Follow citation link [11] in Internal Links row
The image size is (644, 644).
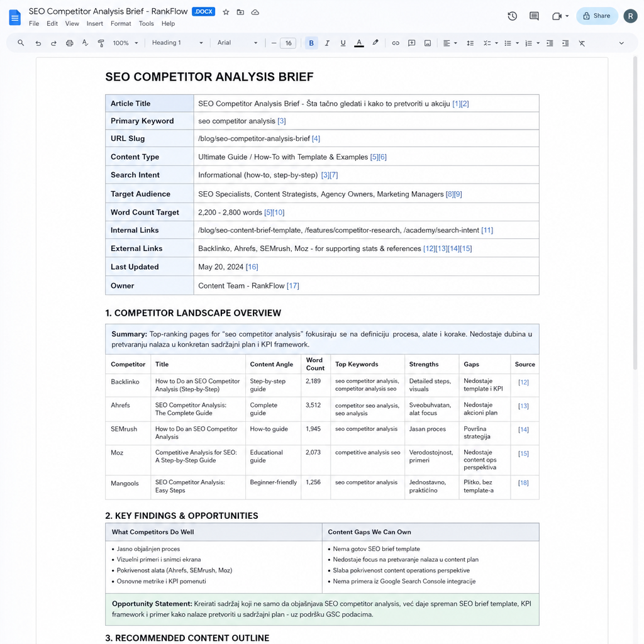pos(487,230)
